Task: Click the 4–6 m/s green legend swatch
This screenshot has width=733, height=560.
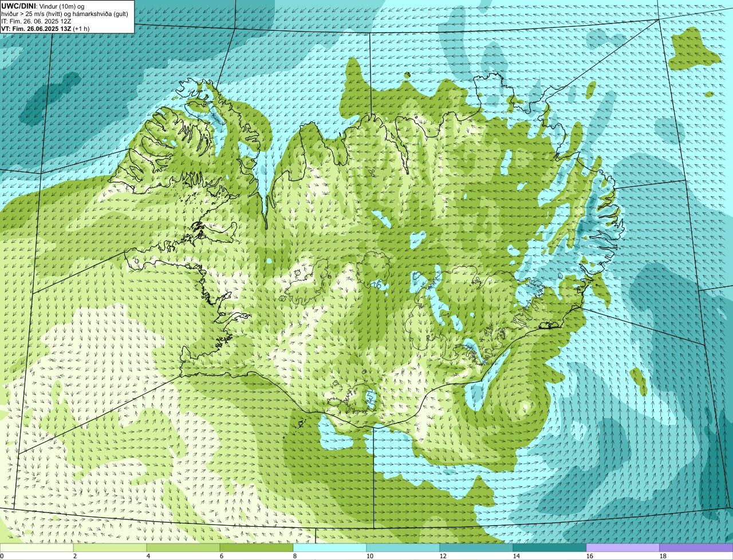Action: click(x=183, y=547)
